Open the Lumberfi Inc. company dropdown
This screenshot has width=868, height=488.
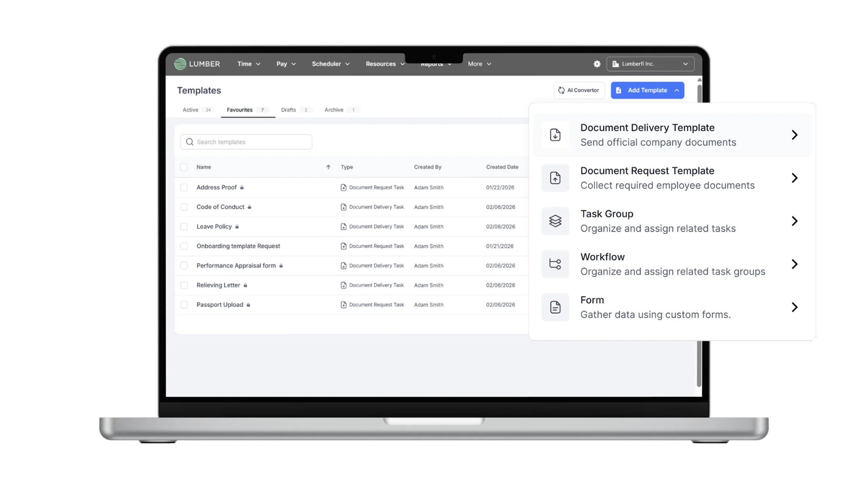point(650,64)
